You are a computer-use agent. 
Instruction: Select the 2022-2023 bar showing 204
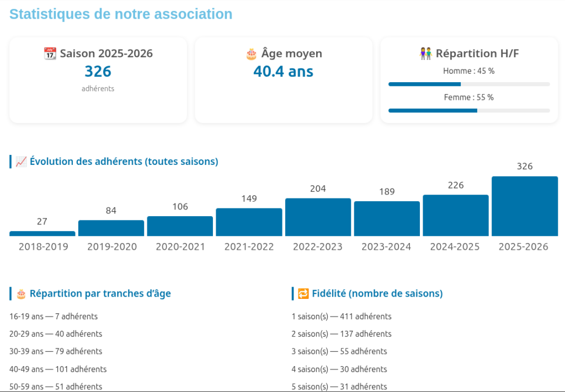coord(318,217)
